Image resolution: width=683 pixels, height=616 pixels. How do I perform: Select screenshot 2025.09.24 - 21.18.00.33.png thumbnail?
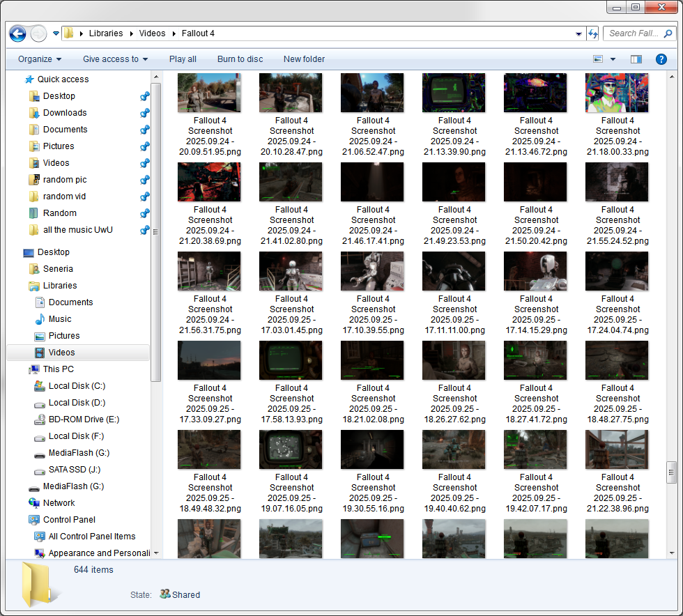click(x=617, y=93)
